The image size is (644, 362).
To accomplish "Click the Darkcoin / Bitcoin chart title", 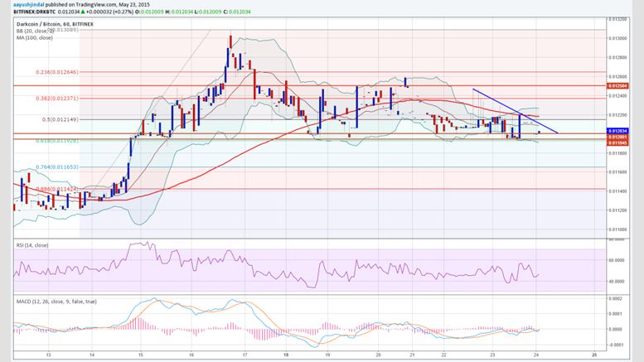I will pyautogui.click(x=55, y=24).
